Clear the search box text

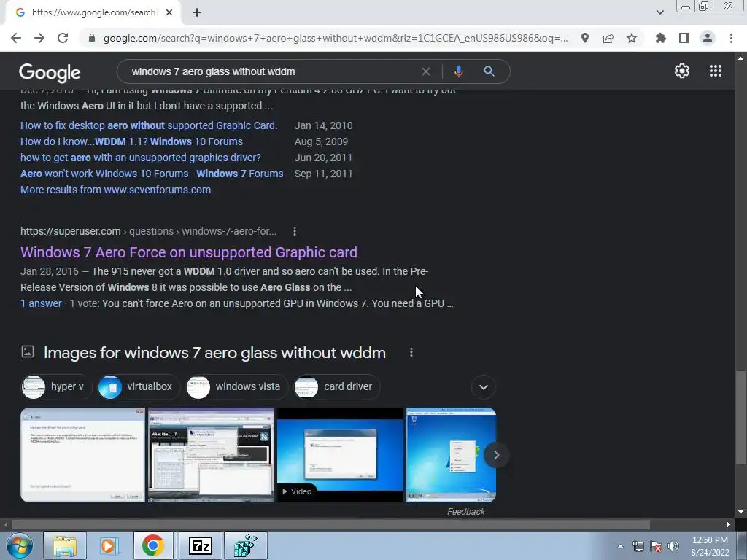(x=426, y=71)
